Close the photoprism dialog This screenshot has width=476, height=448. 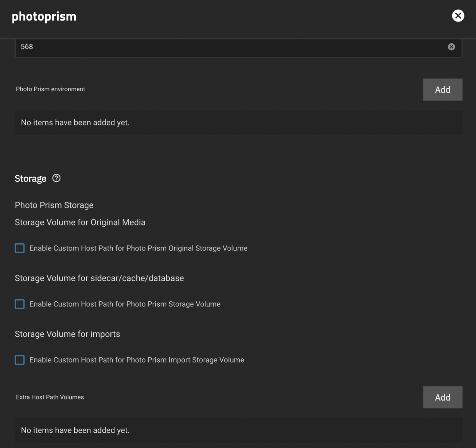458,16
